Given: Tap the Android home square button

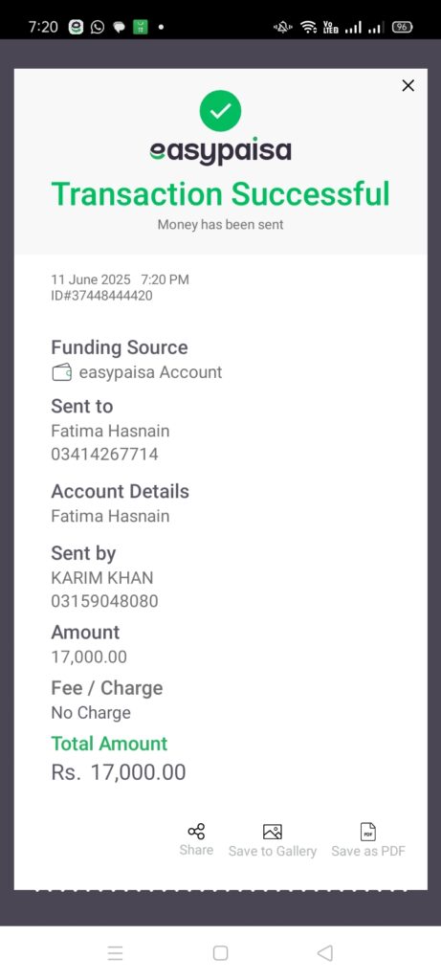Looking at the screenshot, I should [220, 953].
